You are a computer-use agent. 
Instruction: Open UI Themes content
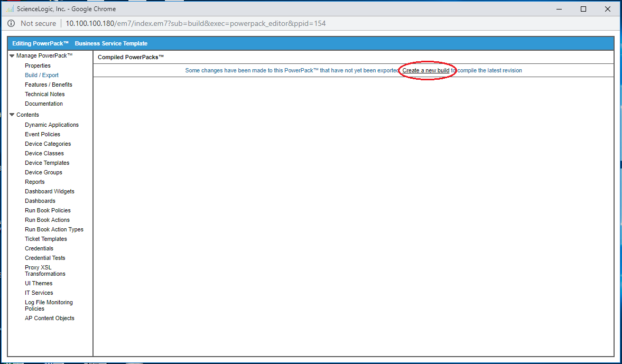(x=39, y=284)
